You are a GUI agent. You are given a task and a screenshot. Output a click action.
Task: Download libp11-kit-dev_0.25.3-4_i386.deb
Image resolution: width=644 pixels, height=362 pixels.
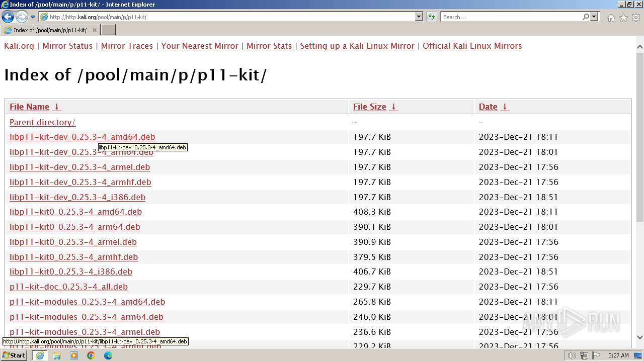(x=77, y=197)
